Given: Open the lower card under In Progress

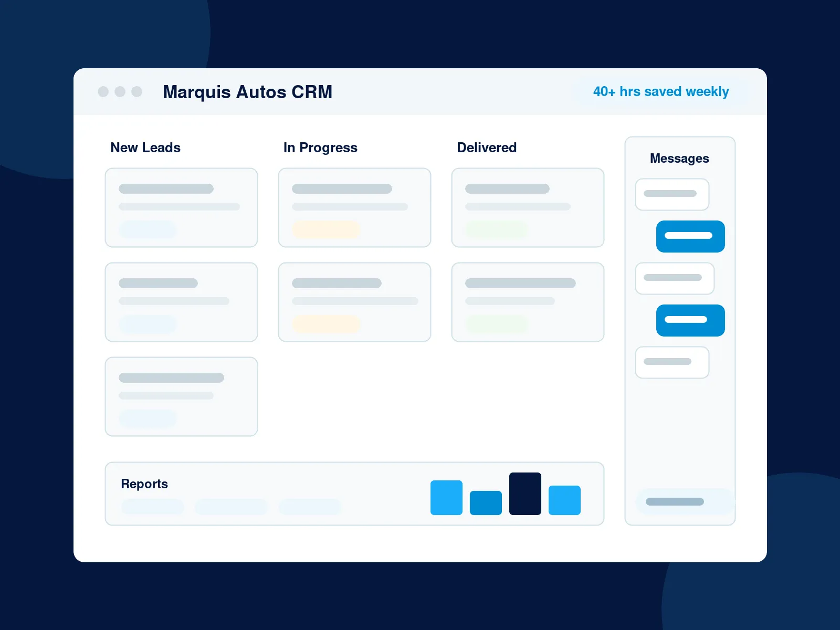Looking at the screenshot, I should pyautogui.click(x=354, y=302).
